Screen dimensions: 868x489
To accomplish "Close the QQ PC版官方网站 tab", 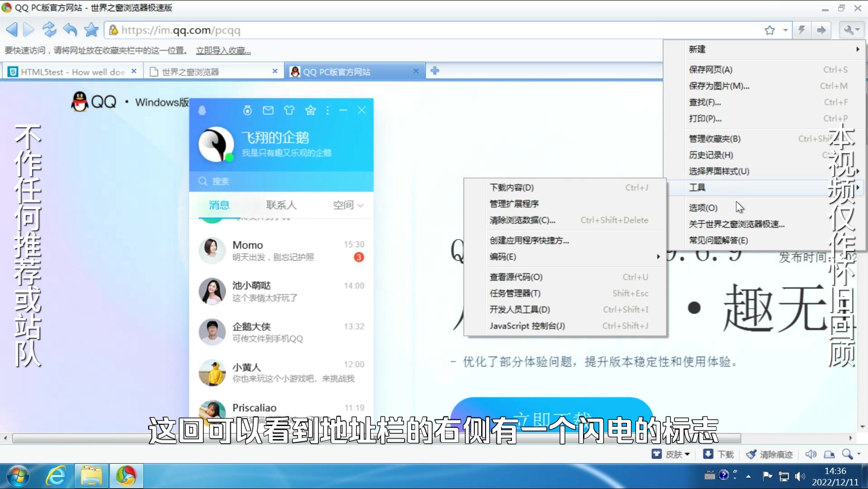I will pos(416,71).
